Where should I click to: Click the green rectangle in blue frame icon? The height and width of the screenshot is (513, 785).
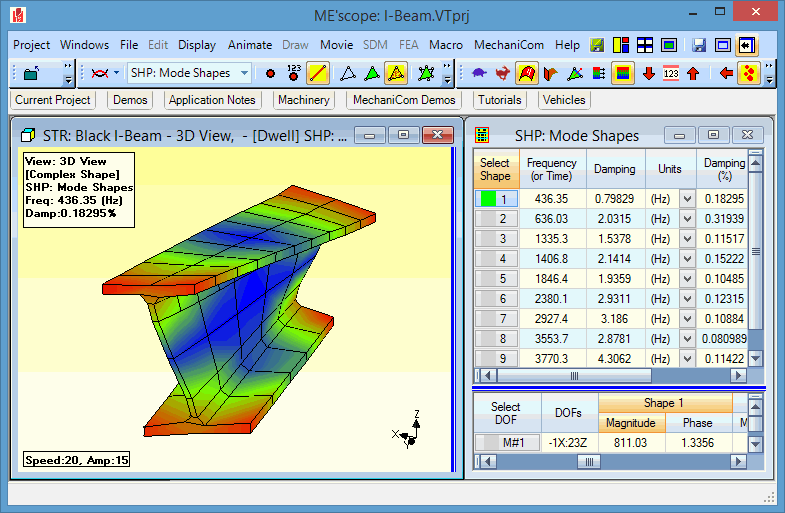coord(669,45)
